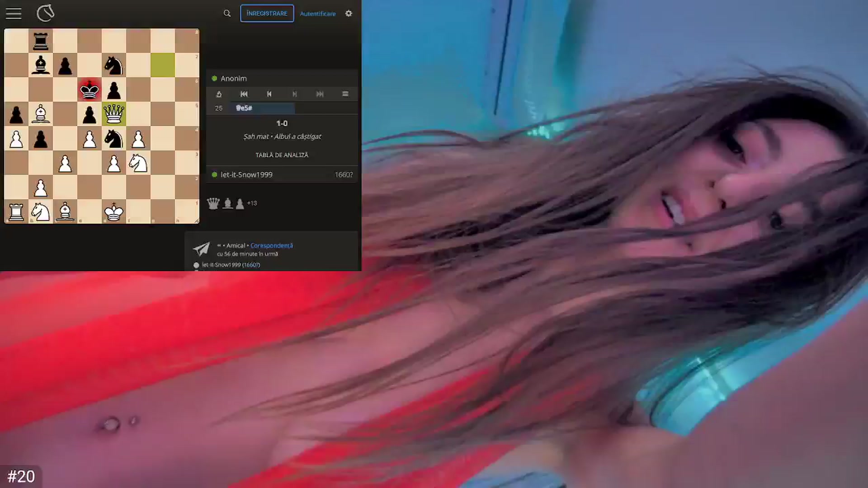Step forward one move
Viewport: 868px width, 488px height.
click(x=295, y=94)
